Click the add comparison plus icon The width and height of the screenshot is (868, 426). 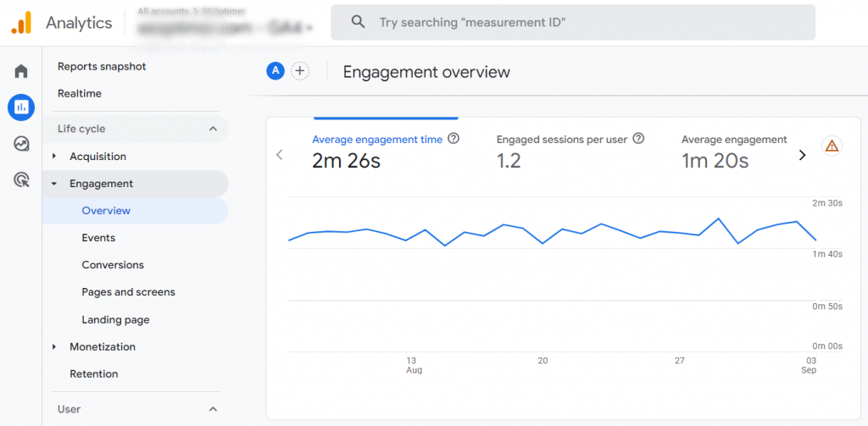(x=299, y=71)
